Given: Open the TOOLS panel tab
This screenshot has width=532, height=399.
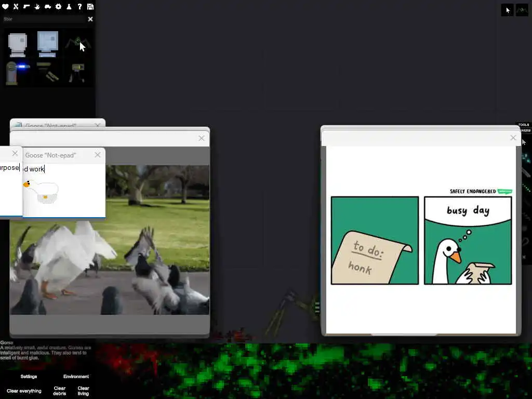Looking at the screenshot, I should click(524, 125).
